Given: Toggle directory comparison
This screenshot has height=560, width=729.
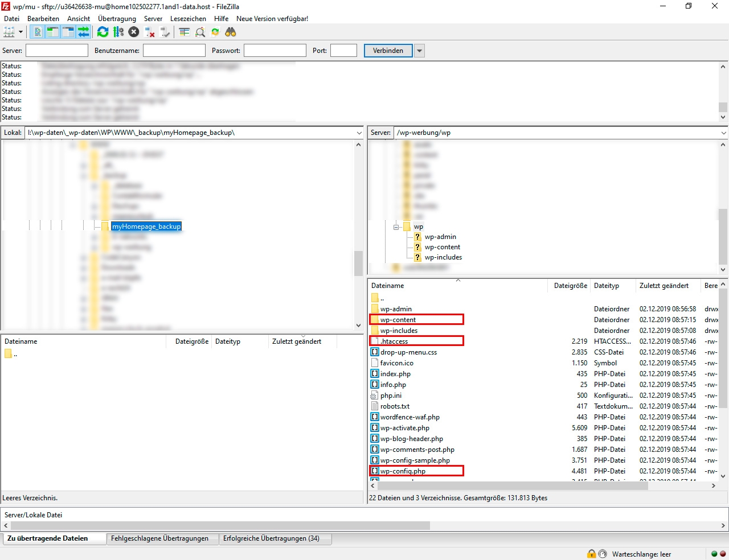Looking at the screenshot, I should [x=200, y=32].
